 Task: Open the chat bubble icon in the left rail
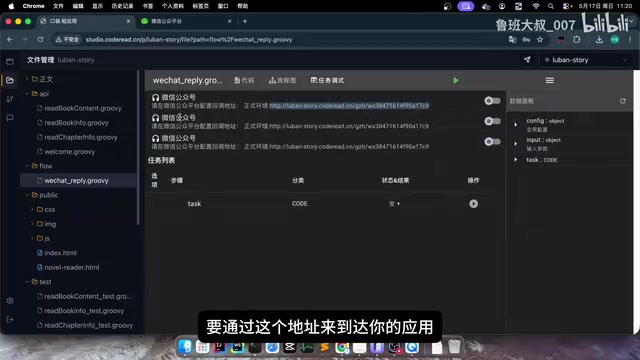point(10,118)
